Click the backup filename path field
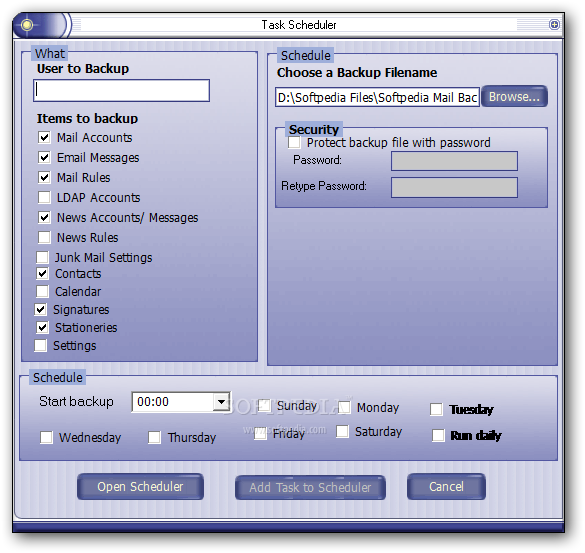 point(377,97)
